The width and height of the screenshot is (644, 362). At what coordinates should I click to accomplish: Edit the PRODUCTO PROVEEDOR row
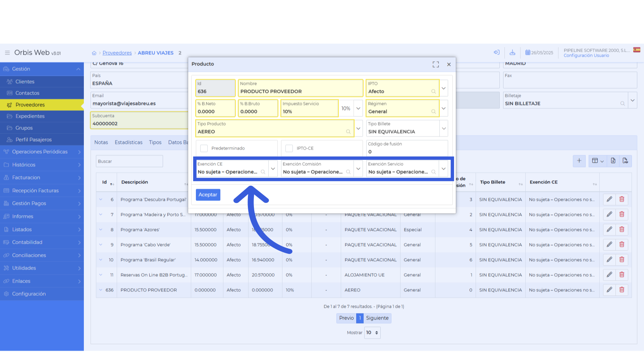point(609,290)
